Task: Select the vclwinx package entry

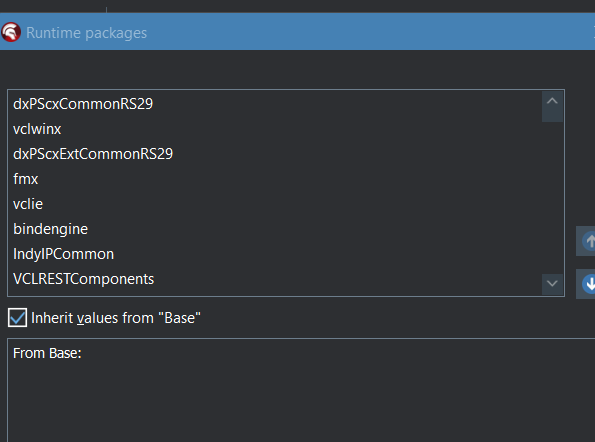Action: tap(37, 129)
